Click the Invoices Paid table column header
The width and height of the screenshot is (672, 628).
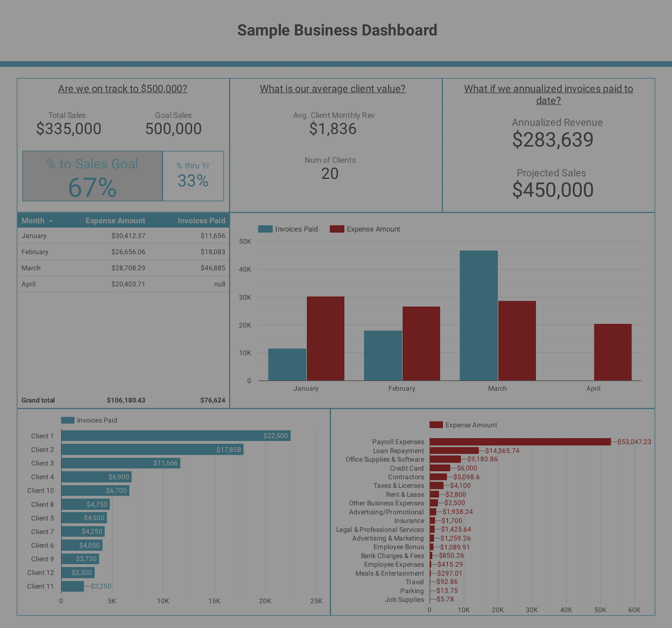click(x=202, y=220)
